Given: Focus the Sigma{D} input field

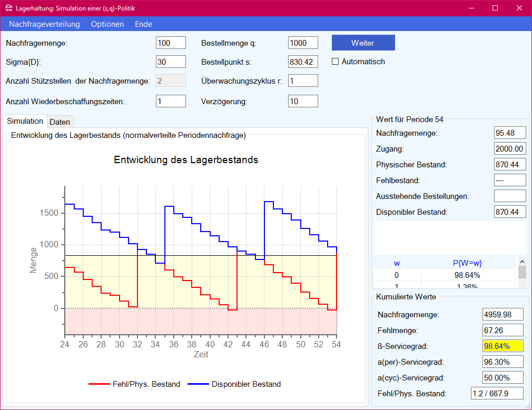Looking at the screenshot, I should point(171,62).
